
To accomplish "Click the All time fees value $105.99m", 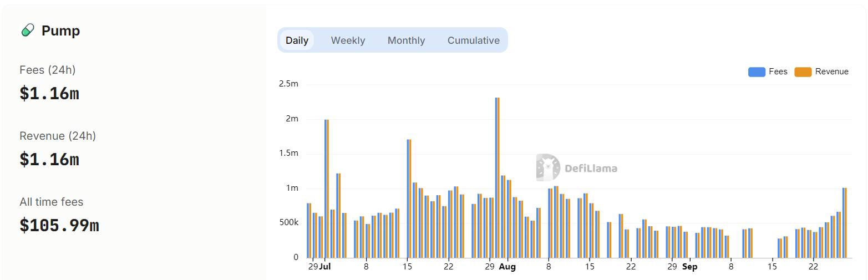I will coord(59,225).
